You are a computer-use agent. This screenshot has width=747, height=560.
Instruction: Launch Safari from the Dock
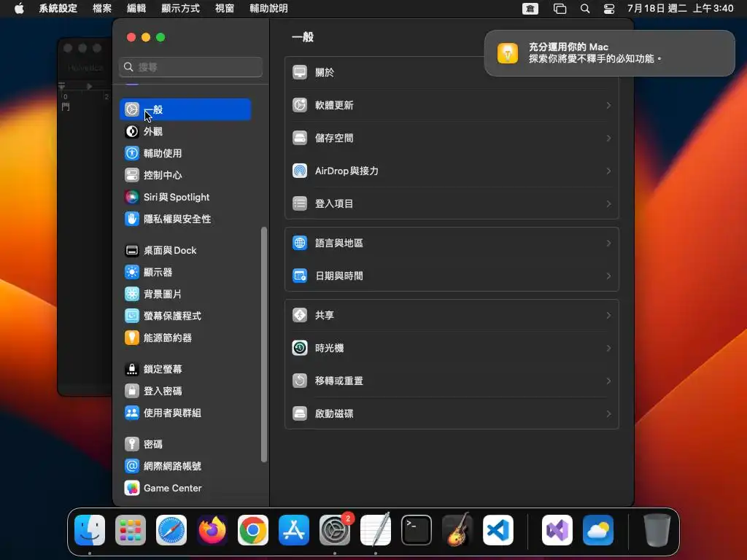(x=171, y=530)
